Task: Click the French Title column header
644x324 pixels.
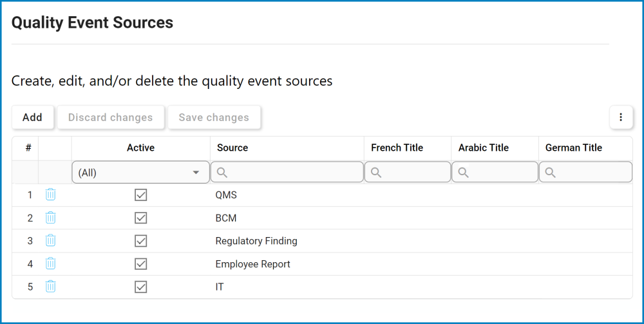Action: coord(397,148)
